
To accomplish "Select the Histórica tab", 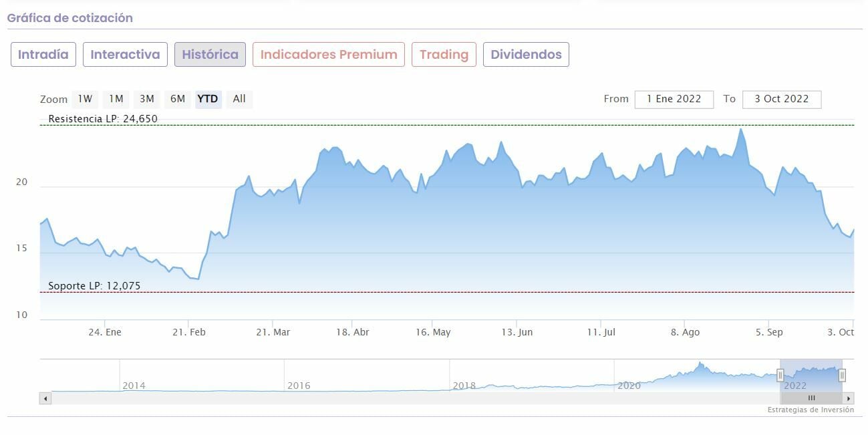I will tap(210, 55).
